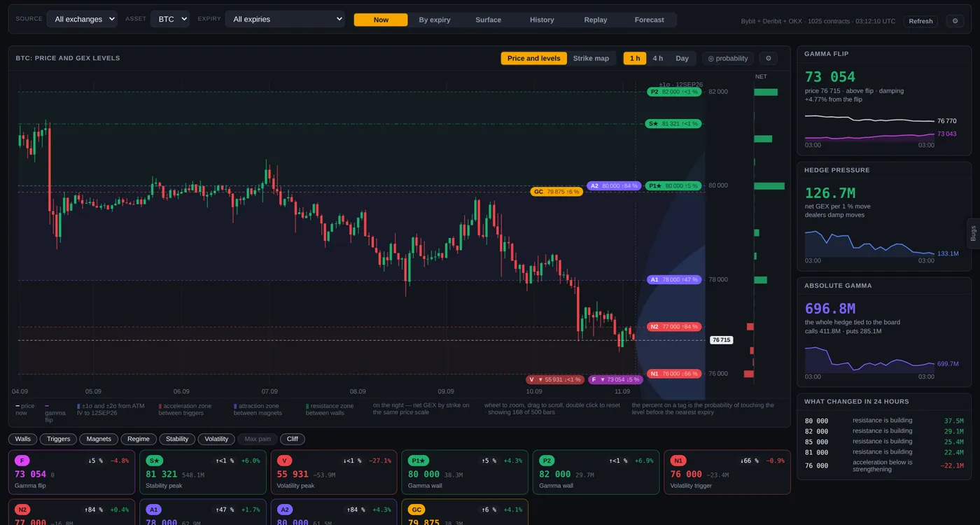The height and width of the screenshot is (525, 980).
Task: Click the Refresh button
Action: (920, 21)
